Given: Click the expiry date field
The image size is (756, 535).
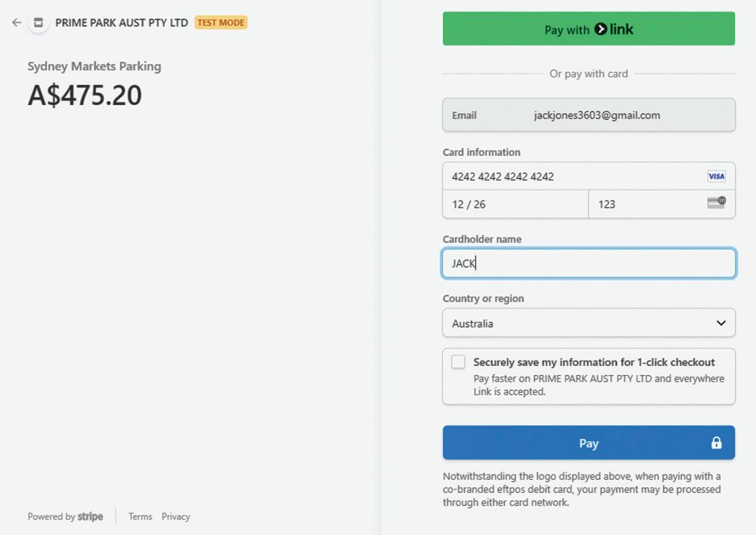Looking at the screenshot, I should [515, 205].
